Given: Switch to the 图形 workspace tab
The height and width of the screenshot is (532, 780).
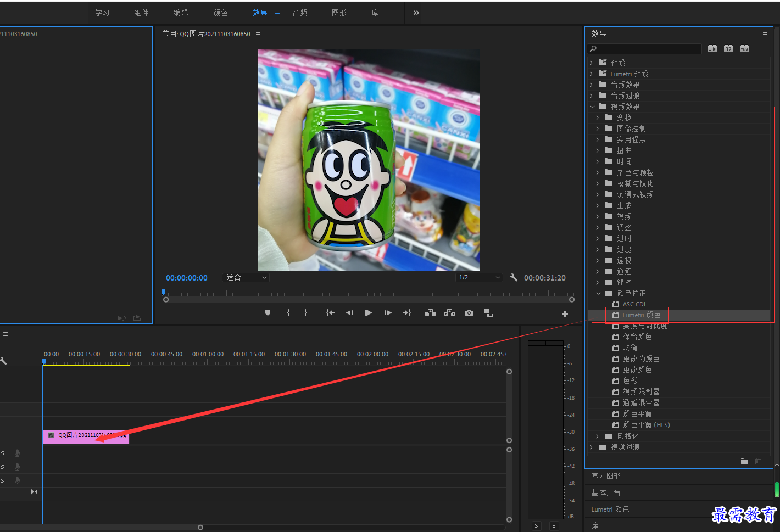Looking at the screenshot, I should (339, 13).
